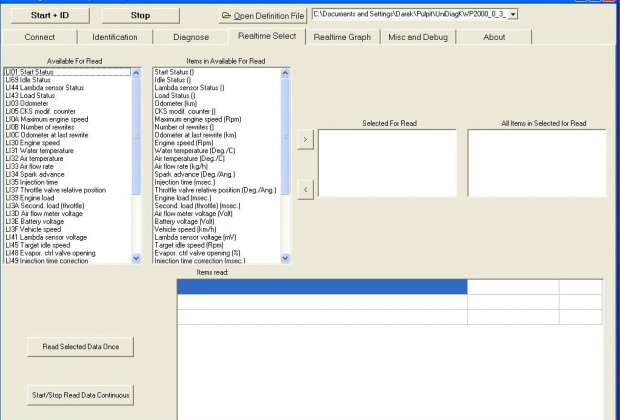Open the About tab
Screen dimensions: 620x420
(494, 37)
